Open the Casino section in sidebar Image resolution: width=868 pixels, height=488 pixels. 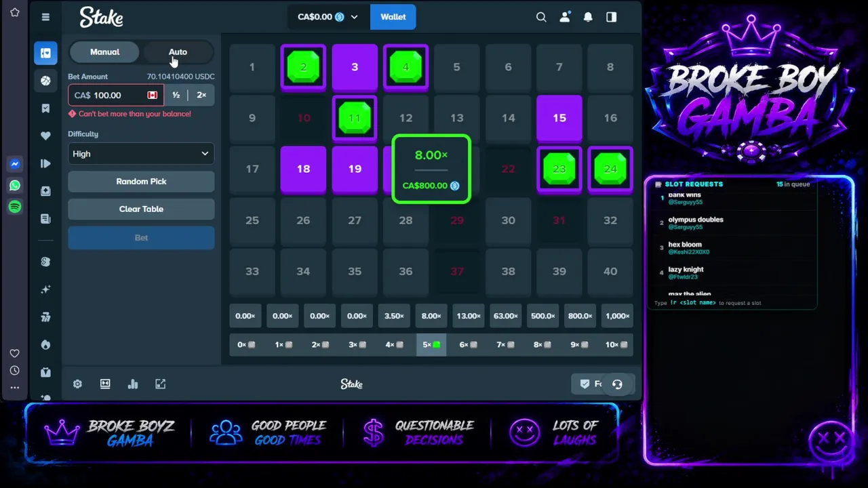coord(45,53)
